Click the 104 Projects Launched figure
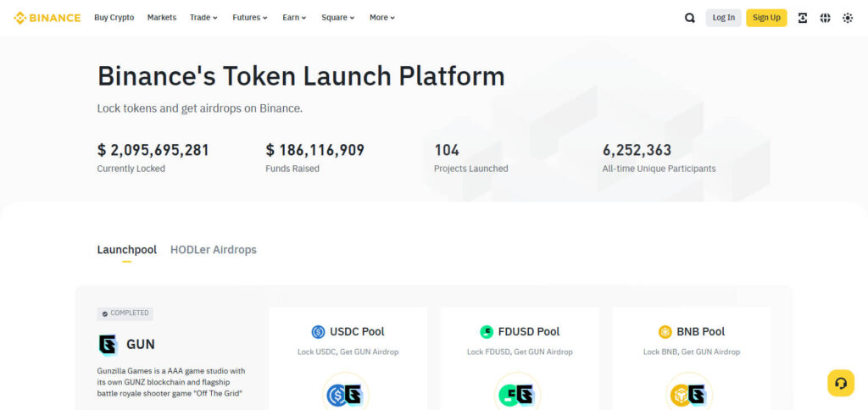 (x=447, y=150)
